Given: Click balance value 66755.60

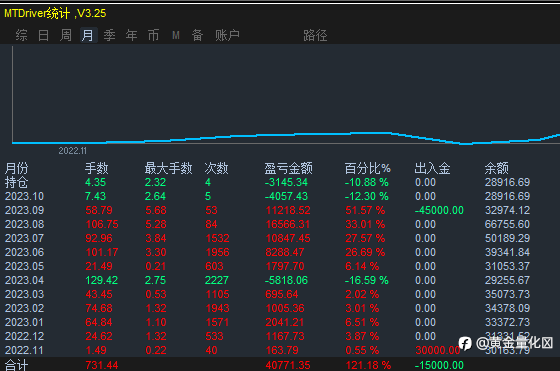Looking at the screenshot, I should (x=507, y=224).
